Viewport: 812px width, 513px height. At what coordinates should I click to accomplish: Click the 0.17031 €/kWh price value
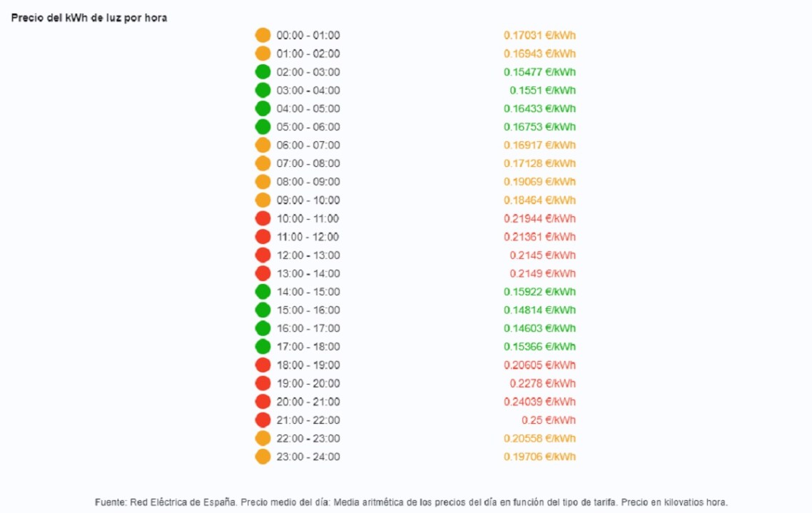click(x=539, y=35)
